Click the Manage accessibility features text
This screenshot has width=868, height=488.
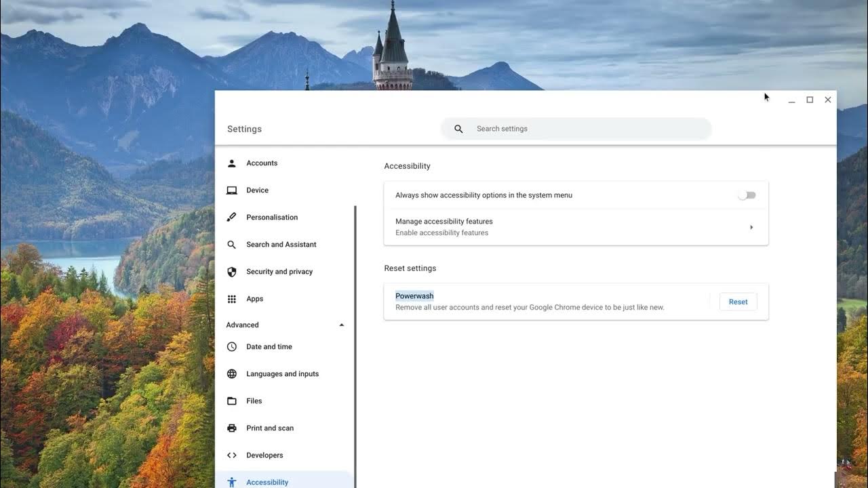443,222
